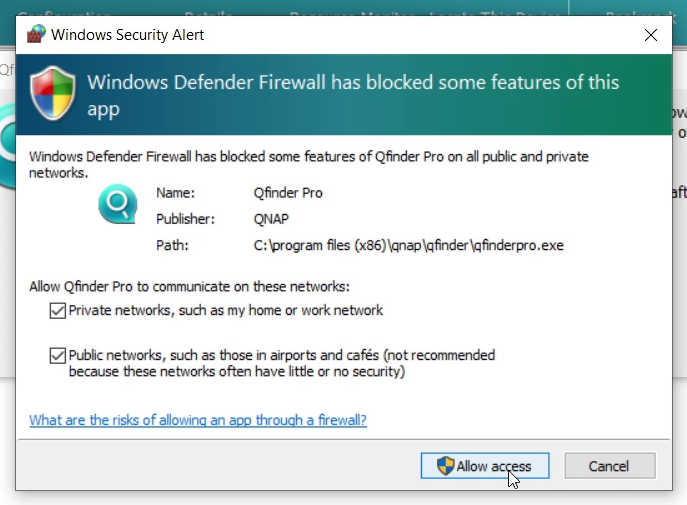
Task: Uncheck the Public networks checkbox
Action: 58,355
